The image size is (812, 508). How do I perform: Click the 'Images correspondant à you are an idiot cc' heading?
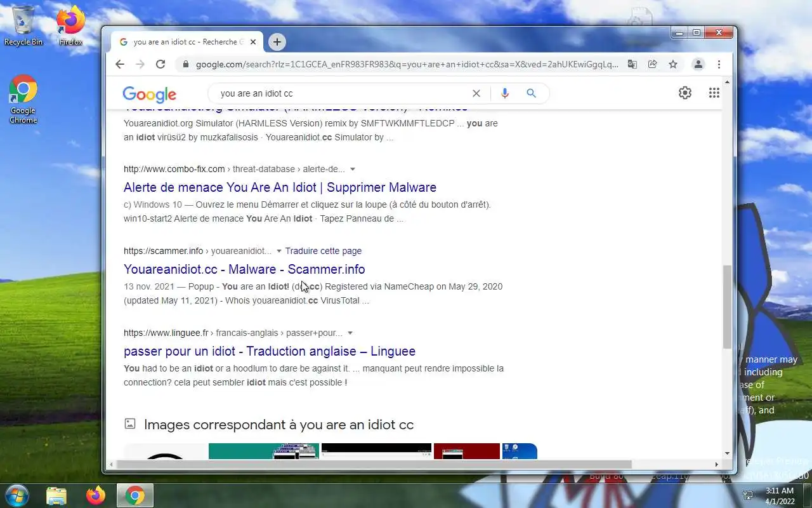click(278, 425)
